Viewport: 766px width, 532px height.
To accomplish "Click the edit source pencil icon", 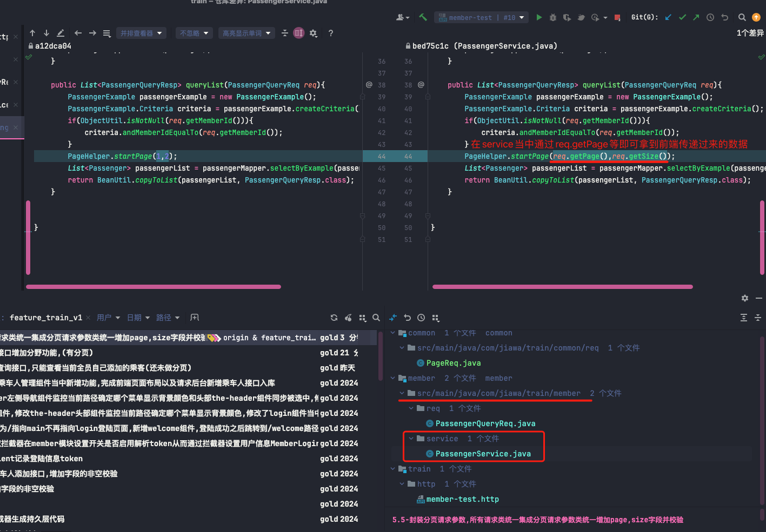I will click(61, 33).
